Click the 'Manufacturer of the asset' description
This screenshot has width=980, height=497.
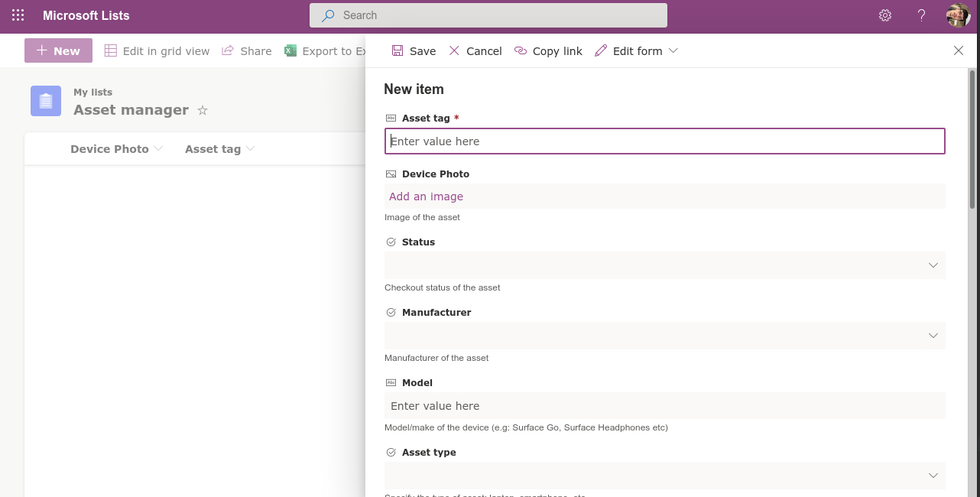(x=436, y=358)
